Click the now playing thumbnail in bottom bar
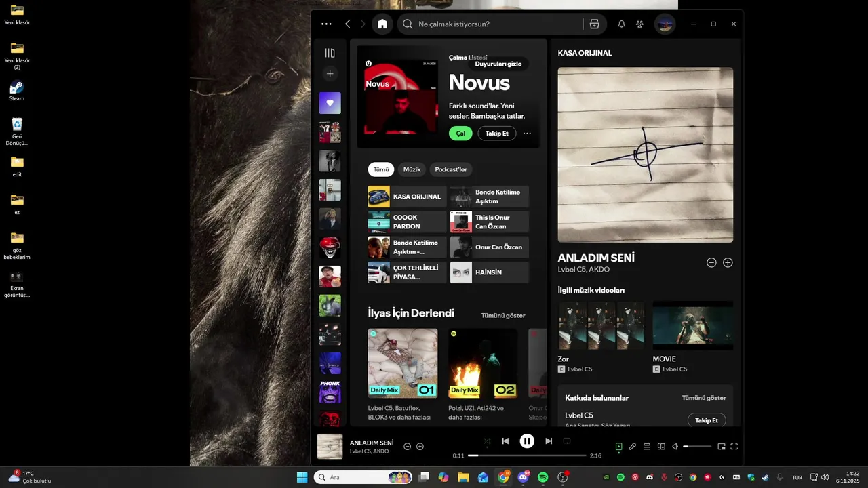This screenshot has height=488, width=868. pos(330,447)
